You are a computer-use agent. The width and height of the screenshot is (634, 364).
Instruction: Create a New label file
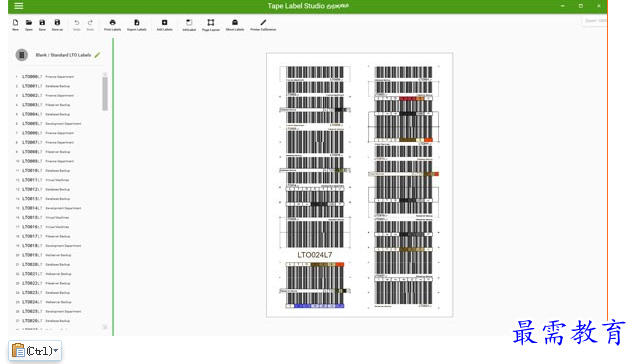15,24
